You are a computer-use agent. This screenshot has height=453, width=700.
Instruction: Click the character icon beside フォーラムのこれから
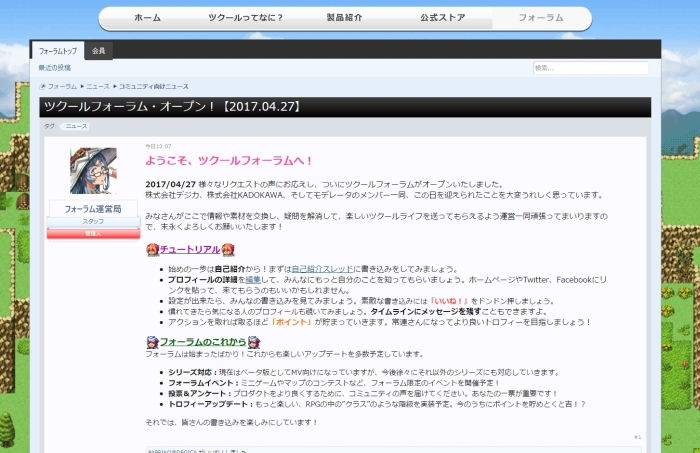click(152, 342)
